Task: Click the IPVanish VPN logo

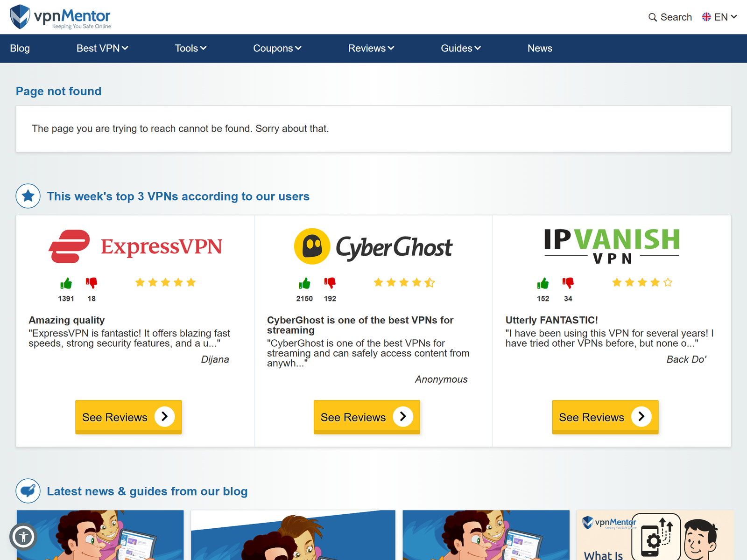Action: click(612, 245)
